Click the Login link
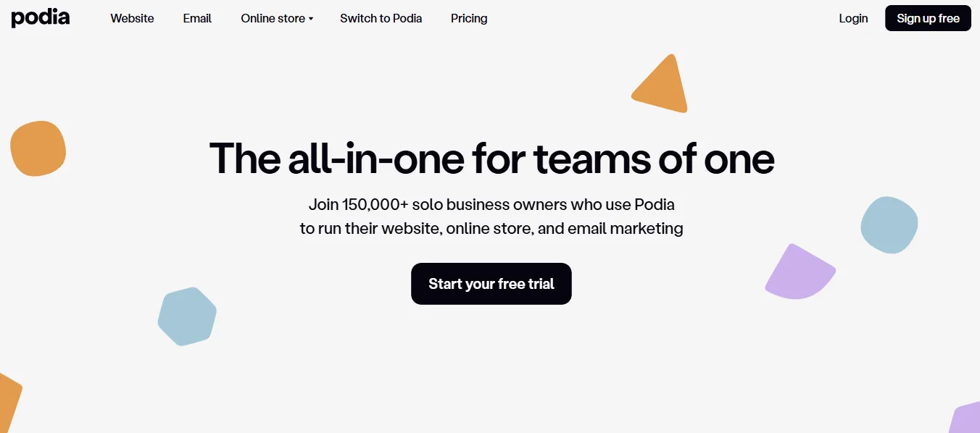980x433 pixels. (853, 18)
